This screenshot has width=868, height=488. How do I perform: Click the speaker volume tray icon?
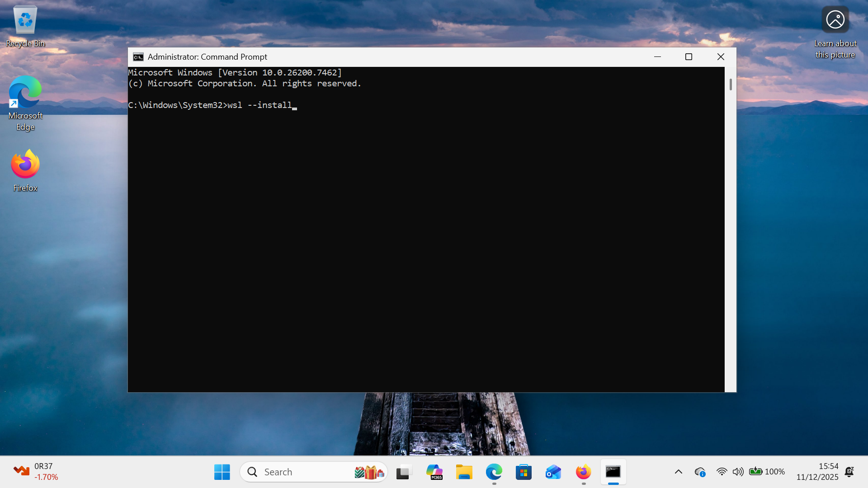pos(738,472)
